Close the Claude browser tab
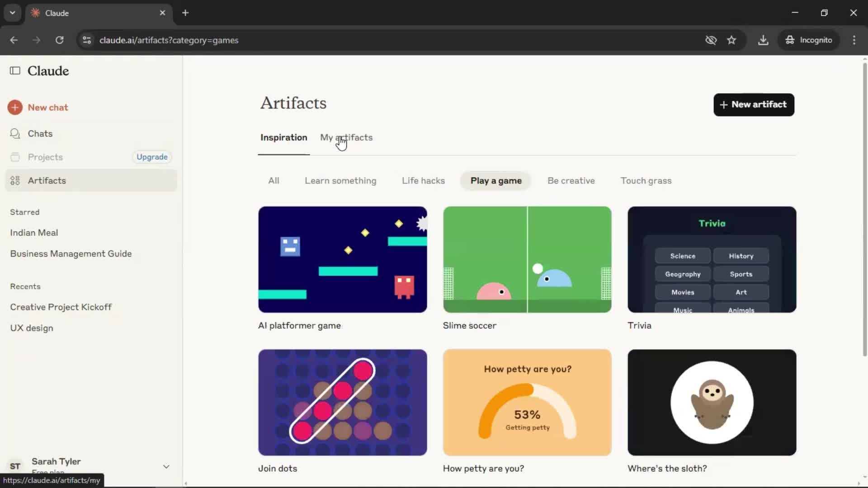The image size is (868, 488). click(162, 13)
